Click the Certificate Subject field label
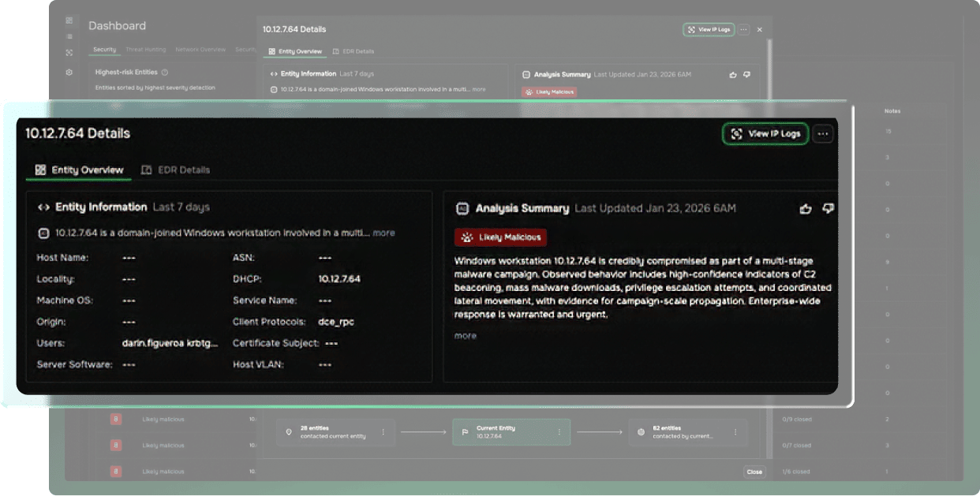Screen dimensions: 980x496 [x=276, y=343]
